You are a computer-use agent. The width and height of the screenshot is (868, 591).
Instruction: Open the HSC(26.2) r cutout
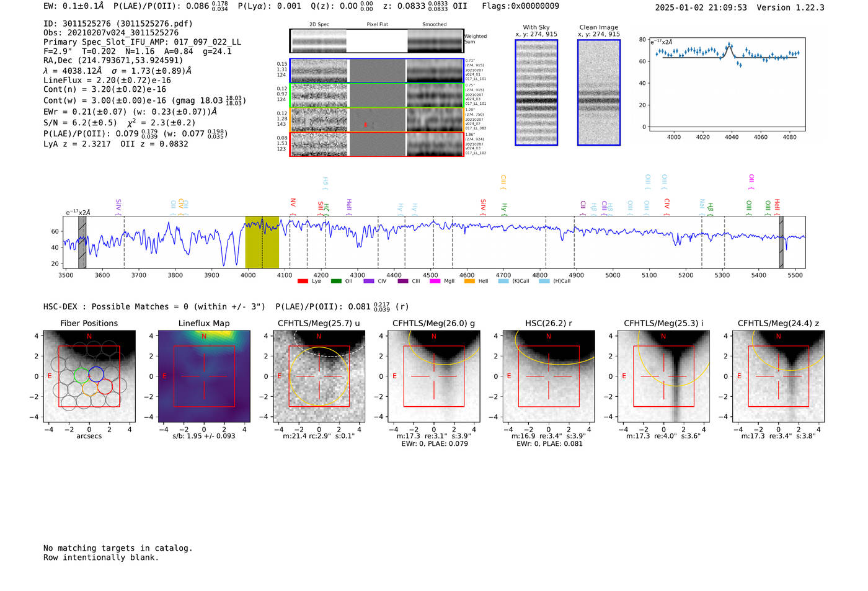click(549, 376)
